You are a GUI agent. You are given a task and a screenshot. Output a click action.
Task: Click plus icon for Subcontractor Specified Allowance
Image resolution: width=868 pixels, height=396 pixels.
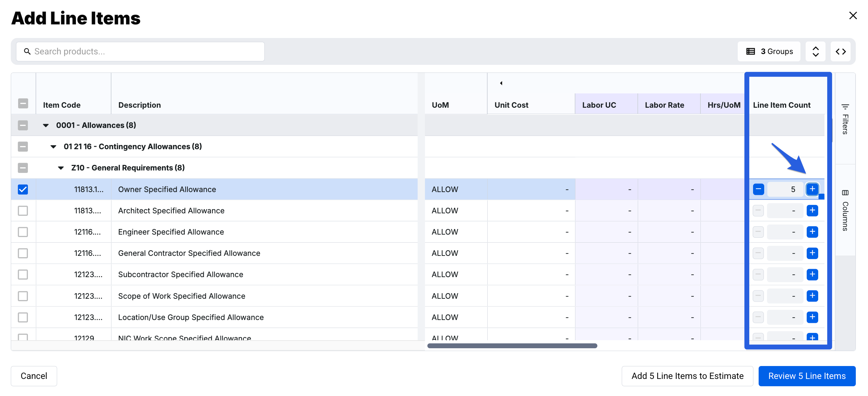[x=812, y=275]
